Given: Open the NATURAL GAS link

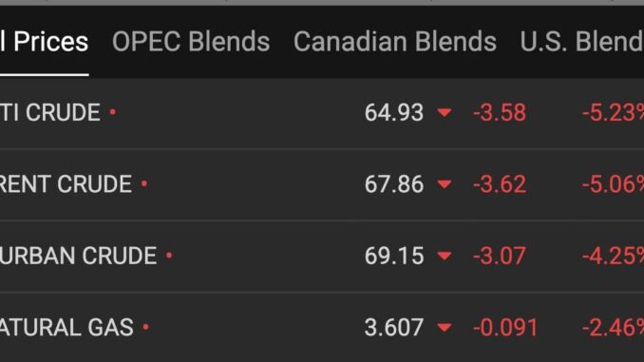Looking at the screenshot, I should (x=66, y=328).
